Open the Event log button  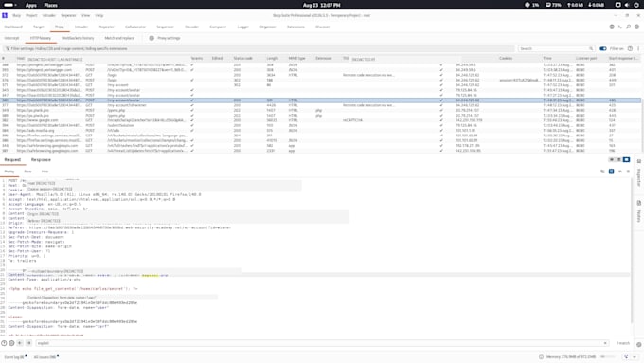[x=15, y=356]
